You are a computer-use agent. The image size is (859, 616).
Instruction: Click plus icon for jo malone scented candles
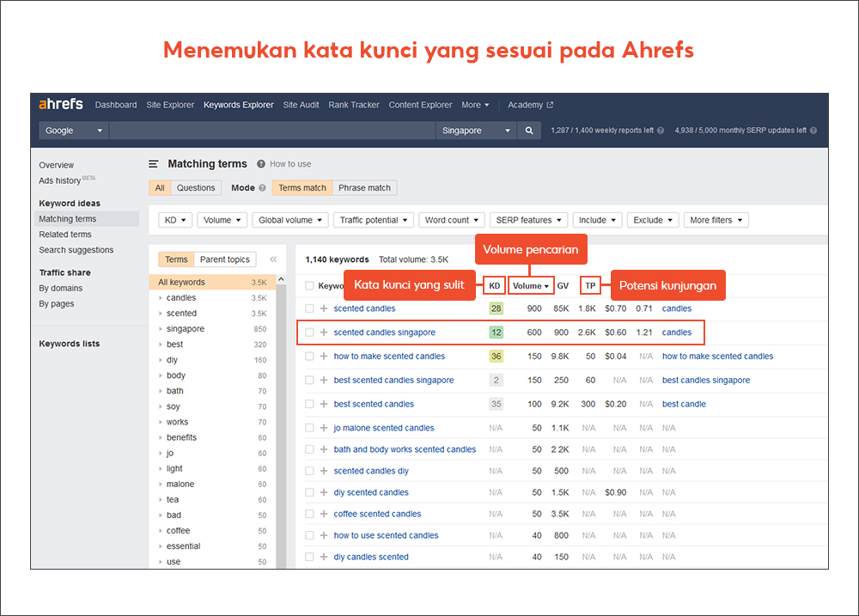[x=324, y=428]
